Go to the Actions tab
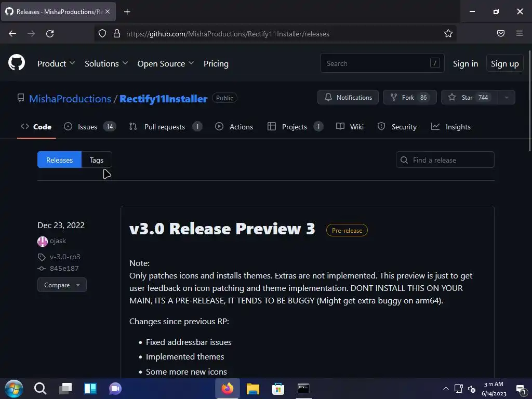Image resolution: width=532 pixels, height=399 pixels. coord(234,127)
